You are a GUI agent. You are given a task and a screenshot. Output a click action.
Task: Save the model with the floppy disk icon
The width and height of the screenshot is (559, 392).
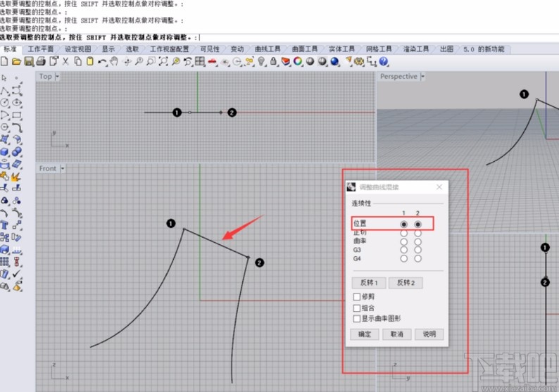[29, 62]
